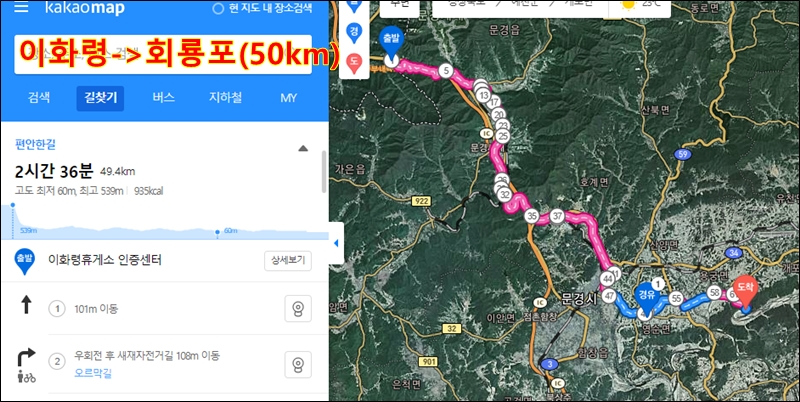The height and width of the screenshot is (402, 800).
Task: Click the route 901 road shield
Action: tap(428, 362)
